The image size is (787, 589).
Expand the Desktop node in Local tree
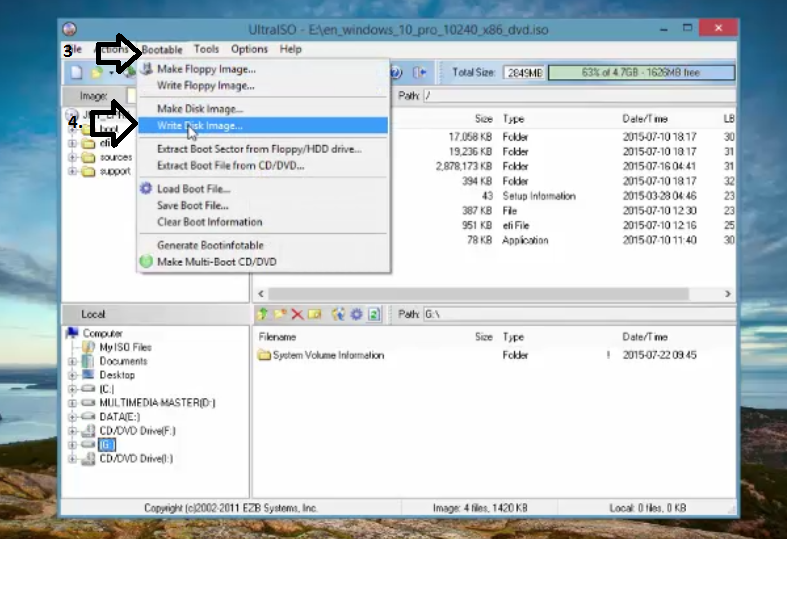72,375
